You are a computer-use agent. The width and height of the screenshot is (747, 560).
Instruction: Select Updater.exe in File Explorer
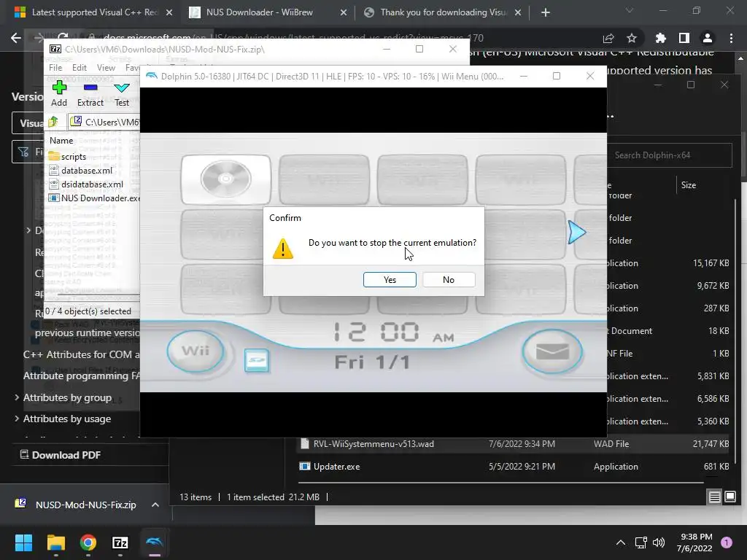[x=514, y=467]
